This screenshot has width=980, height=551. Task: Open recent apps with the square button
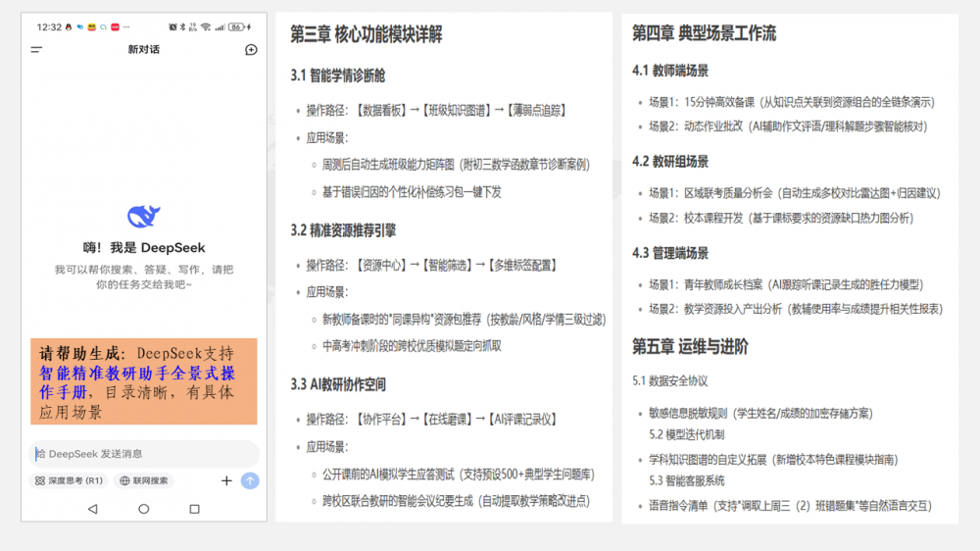pyautogui.click(x=195, y=509)
